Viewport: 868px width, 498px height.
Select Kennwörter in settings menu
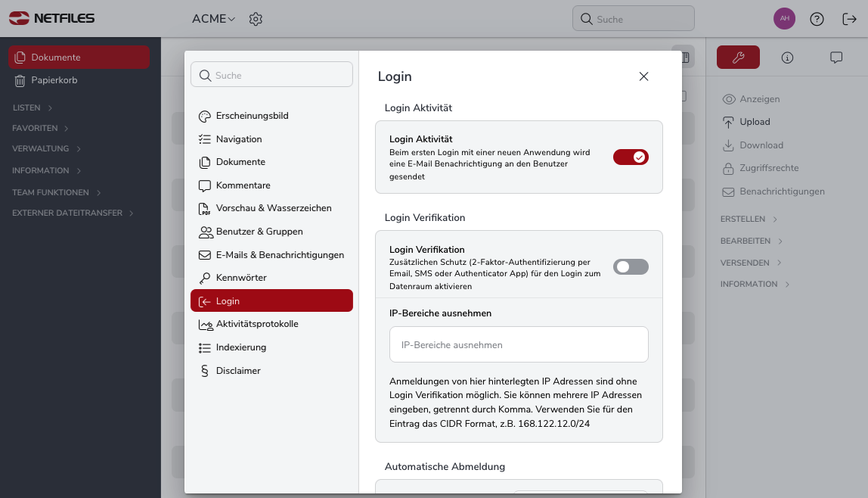click(x=241, y=278)
